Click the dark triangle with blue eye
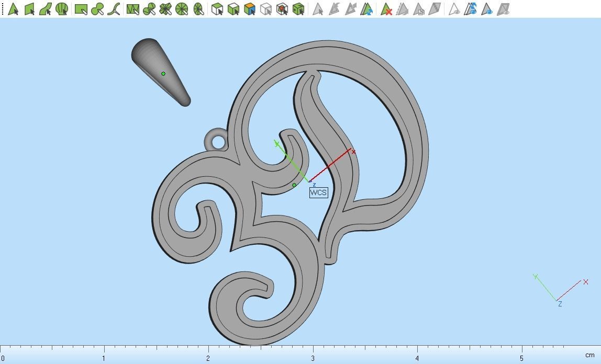Image resolution: width=601 pixels, height=364 pixels. tap(487, 9)
